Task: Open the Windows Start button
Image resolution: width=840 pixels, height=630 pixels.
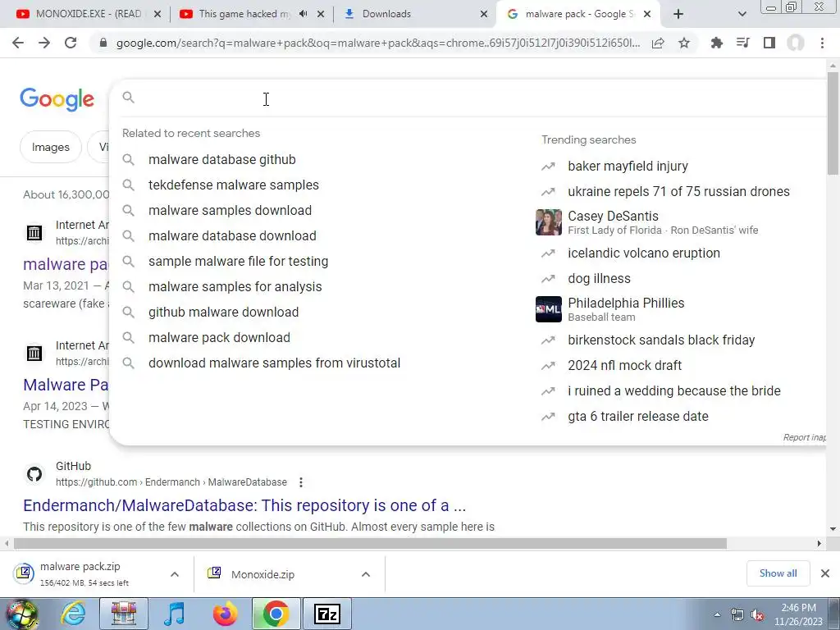Action: coord(21,614)
